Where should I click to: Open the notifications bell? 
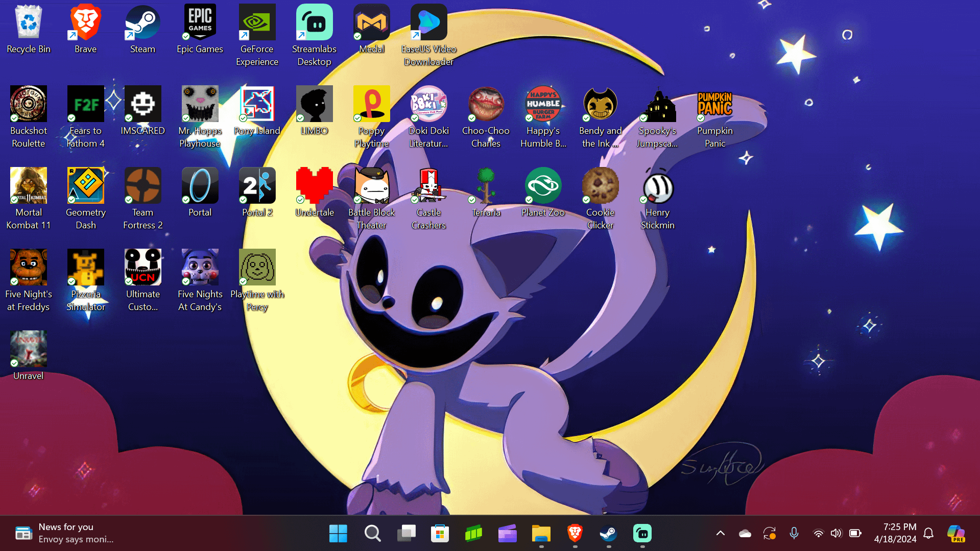(x=929, y=533)
